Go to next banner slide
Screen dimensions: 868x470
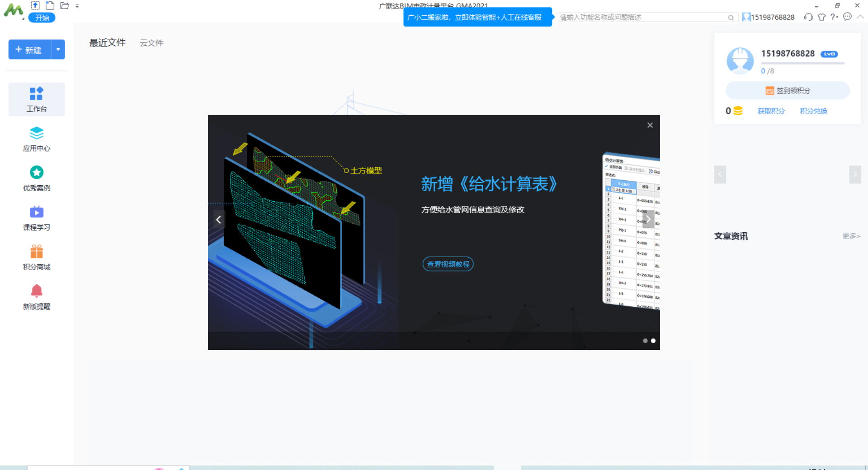(x=648, y=219)
